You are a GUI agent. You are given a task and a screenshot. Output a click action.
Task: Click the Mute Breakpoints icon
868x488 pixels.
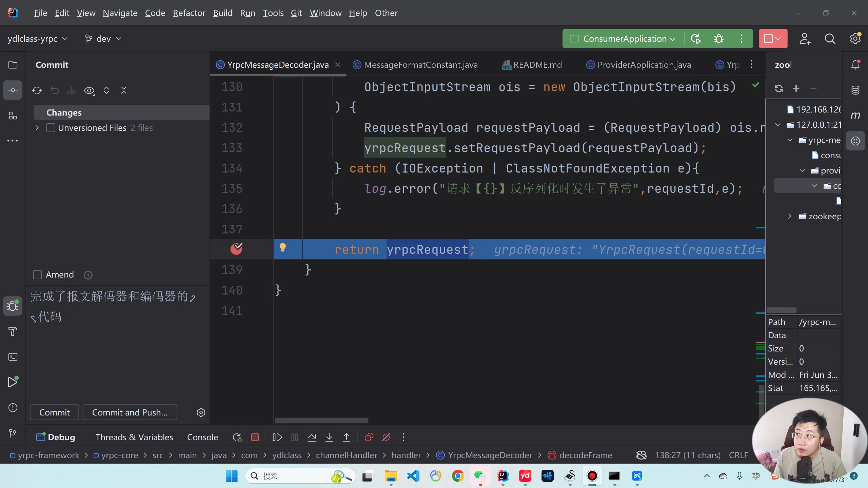tap(386, 437)
